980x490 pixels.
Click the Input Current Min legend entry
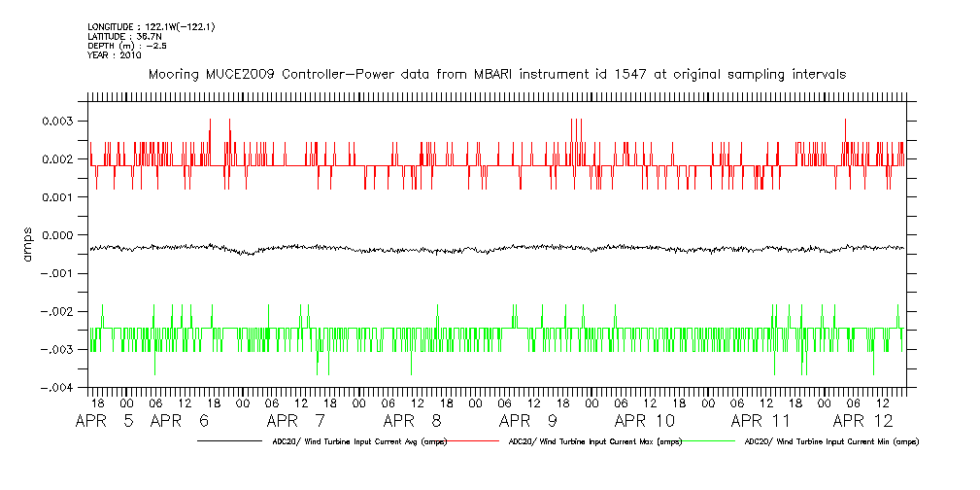tap(830, 441)
